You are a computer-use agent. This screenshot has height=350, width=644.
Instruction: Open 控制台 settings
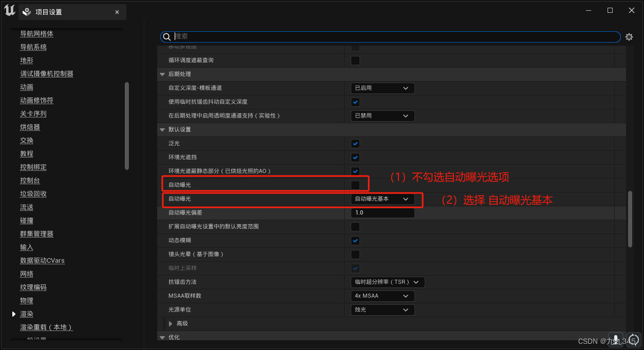pos(30,181)
